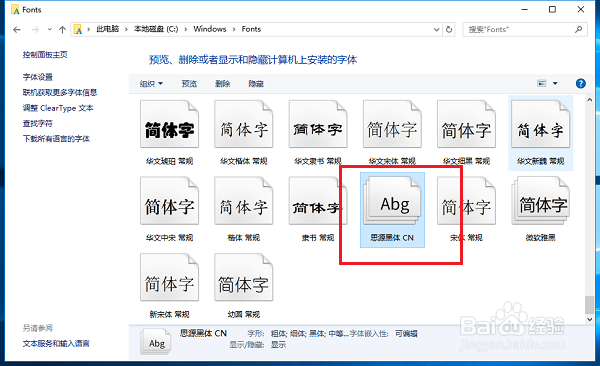Viewport: 600px width, 366px height.
Task: Select the 华文隶书 常规 font icon
Action: click(318, 124)
